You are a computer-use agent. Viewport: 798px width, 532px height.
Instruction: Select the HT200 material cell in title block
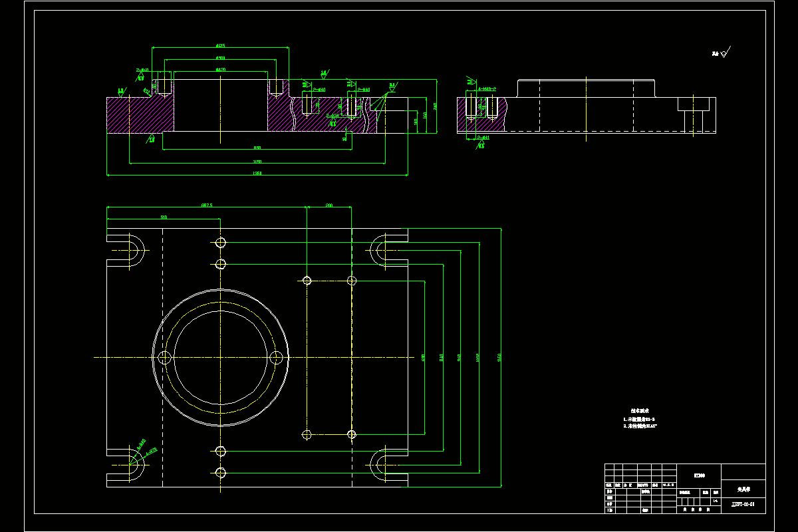[x=698, y=475]
